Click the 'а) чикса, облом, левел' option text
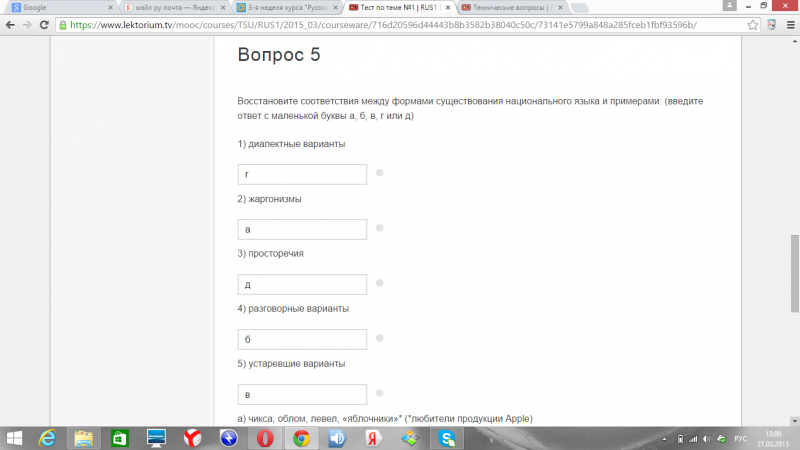800x450 pixels. (385, 419)
